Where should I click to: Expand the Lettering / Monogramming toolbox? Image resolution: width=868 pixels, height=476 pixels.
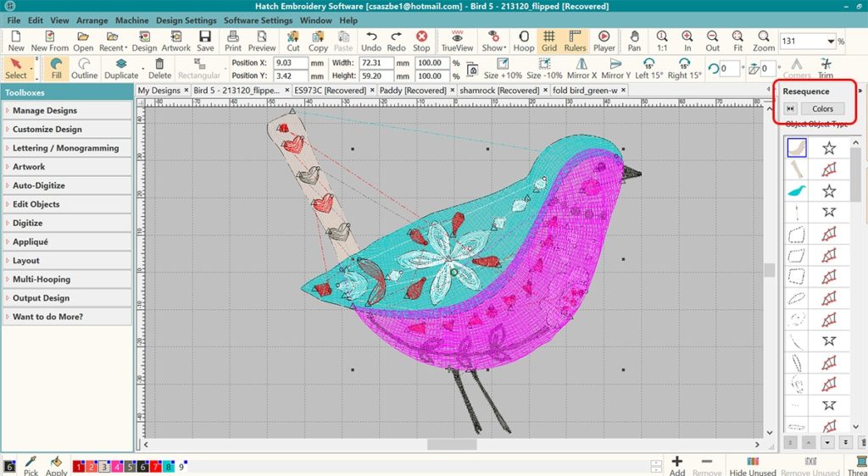click(65, 148)
